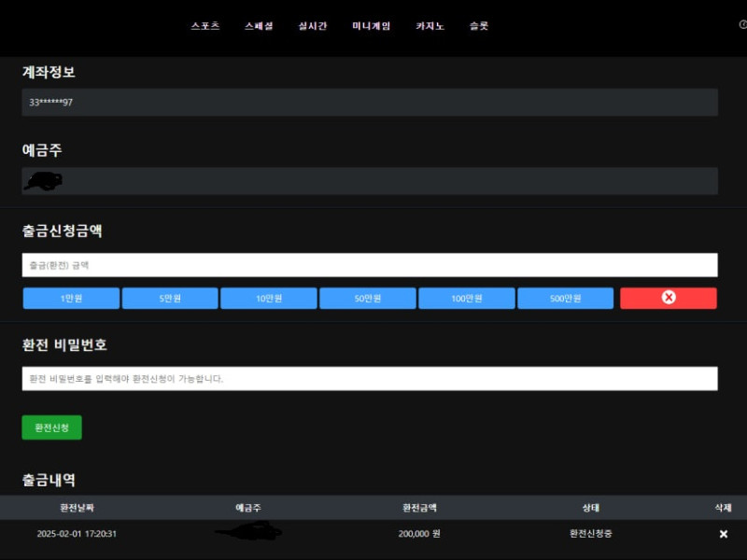Click the 계좌정보 account number field
Screen dimensions: 747x560
click(x=370, y=103)
